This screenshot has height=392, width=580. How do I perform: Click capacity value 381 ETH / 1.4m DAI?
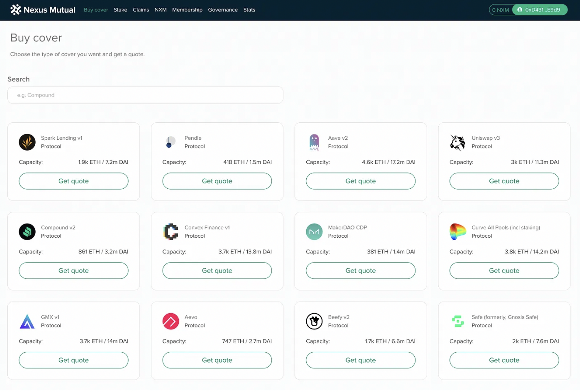[x=391, y=251]
